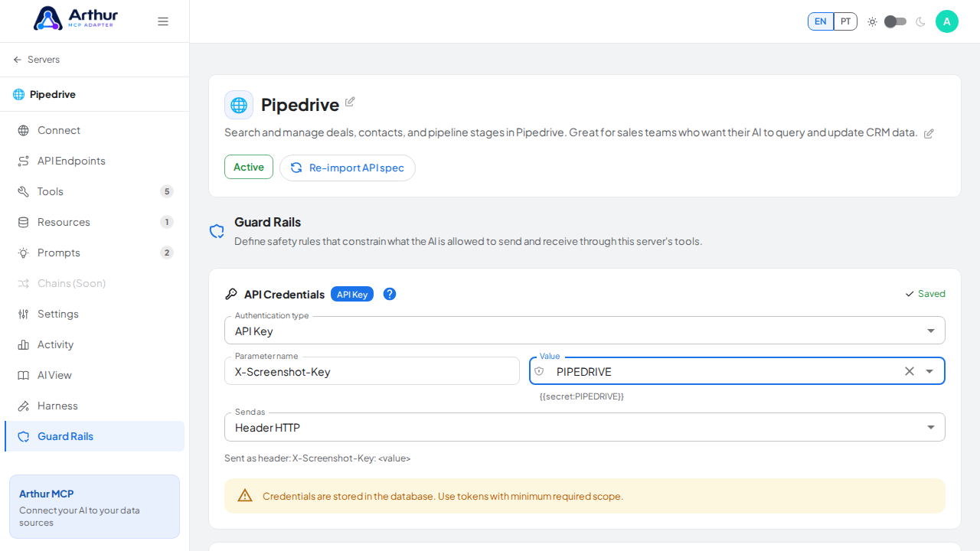
Task: Click the Arthur MCP promo card
Action: tap(94, 507)
